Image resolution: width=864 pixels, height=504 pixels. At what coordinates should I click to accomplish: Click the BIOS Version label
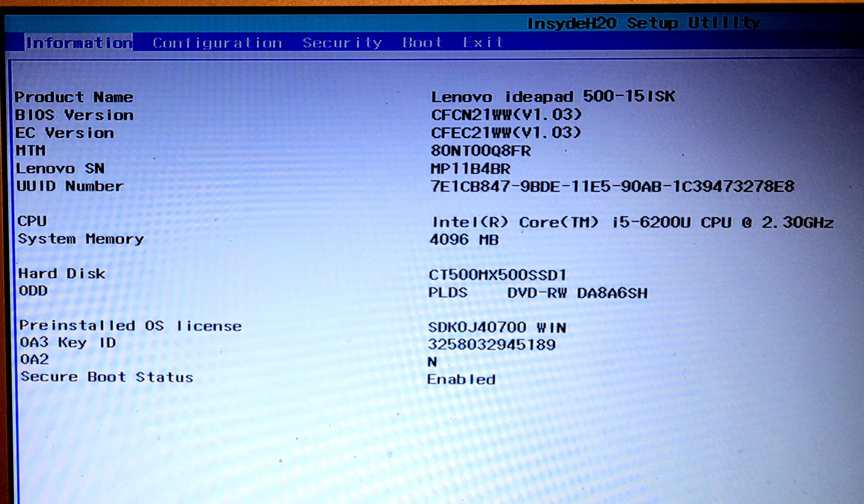[x=74, y=115]
